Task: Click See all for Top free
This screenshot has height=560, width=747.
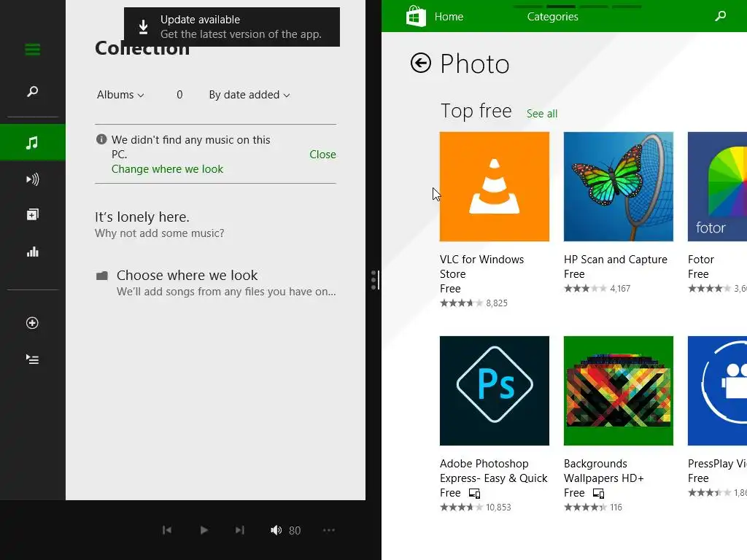Action: tap(542, 114)
